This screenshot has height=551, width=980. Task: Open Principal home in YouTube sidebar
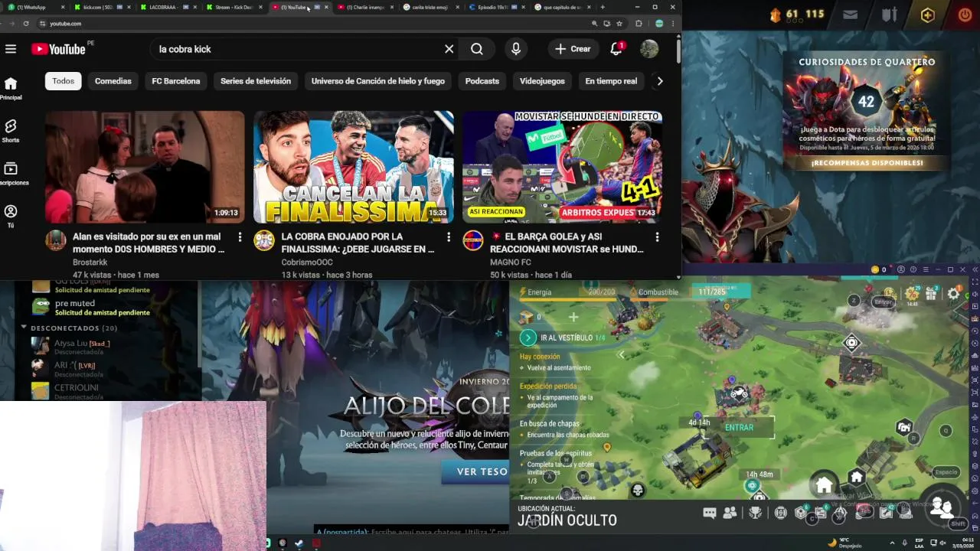[x=11, y=88]
